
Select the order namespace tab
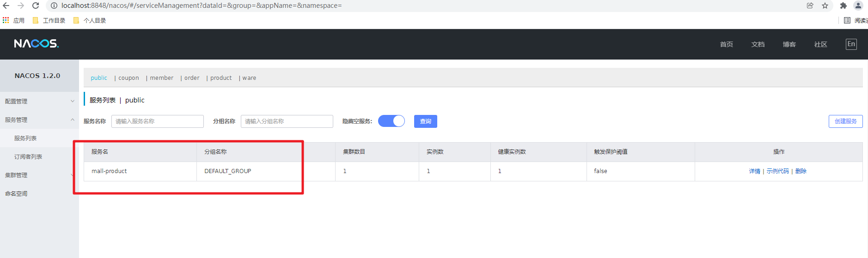[x=192, y=78]
